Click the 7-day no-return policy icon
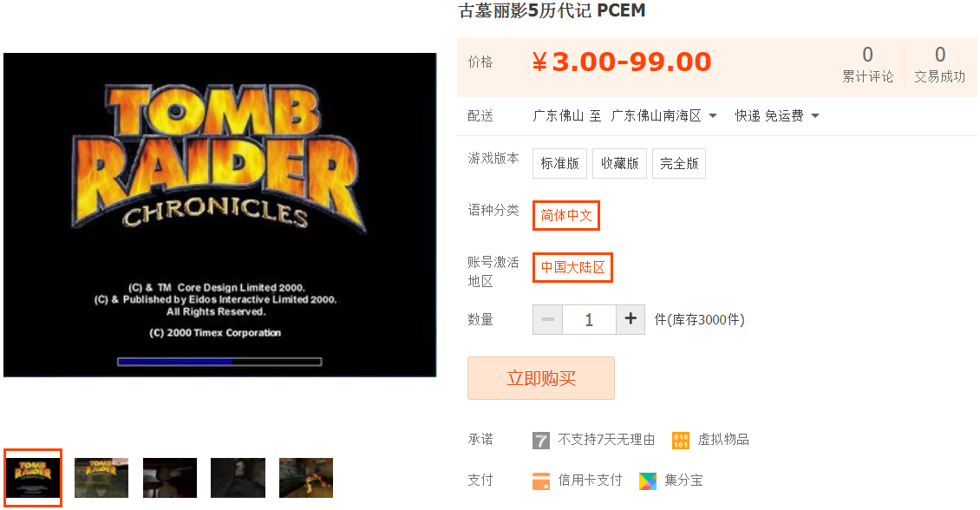This screenshot has height=510, width=980. point(540,440)
